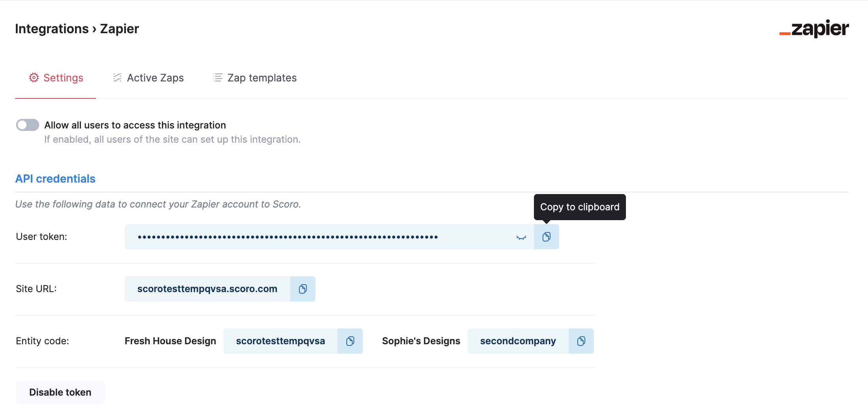Select the scorotesttempqvsa.scoro.com URL text

(207, 289)
